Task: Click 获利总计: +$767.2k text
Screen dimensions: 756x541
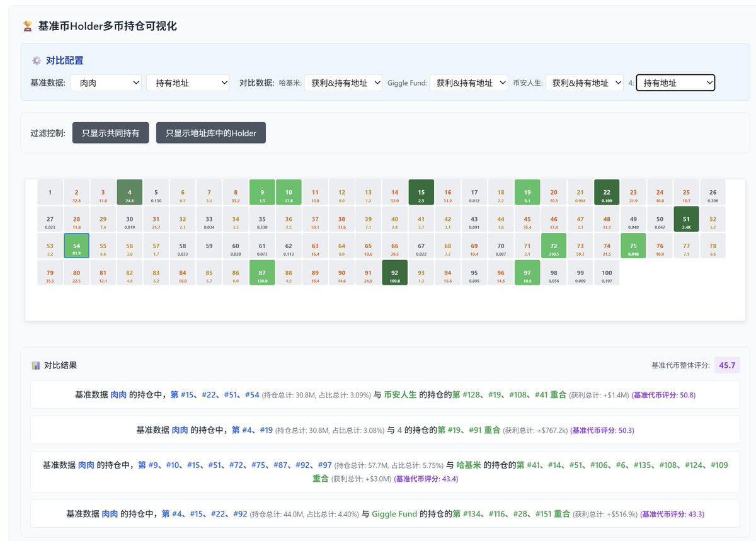Action: click(535, 430)
